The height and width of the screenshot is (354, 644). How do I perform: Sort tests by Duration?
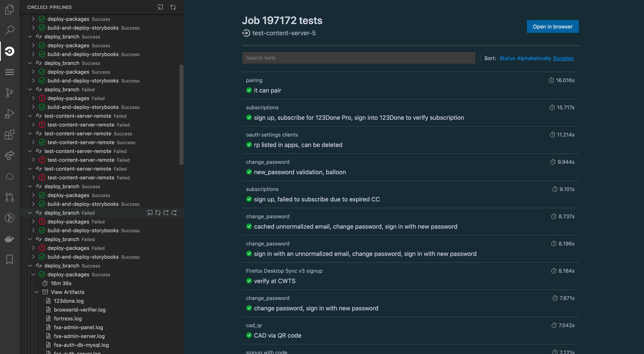click(x=563, y=58)
